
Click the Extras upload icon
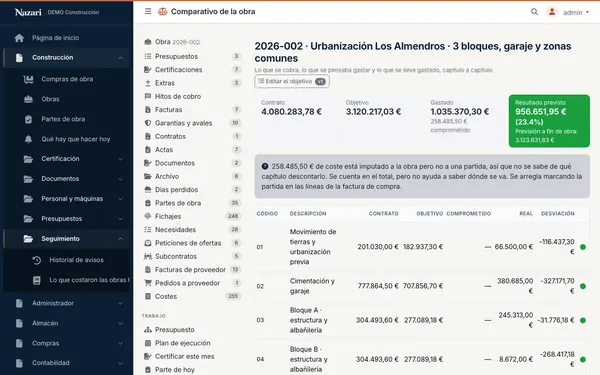pos(148,83)
